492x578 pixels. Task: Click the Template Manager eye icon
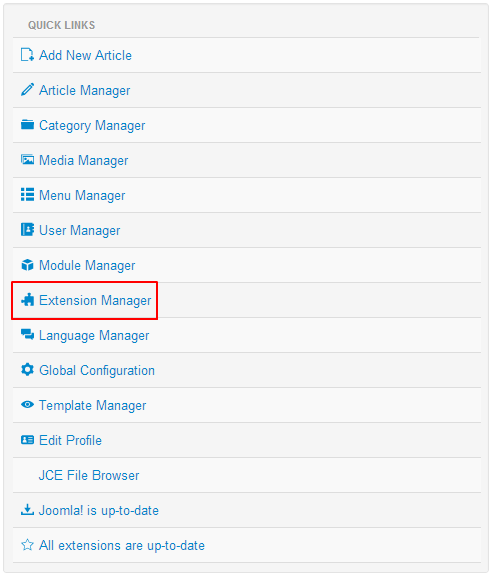pos(27,404)
